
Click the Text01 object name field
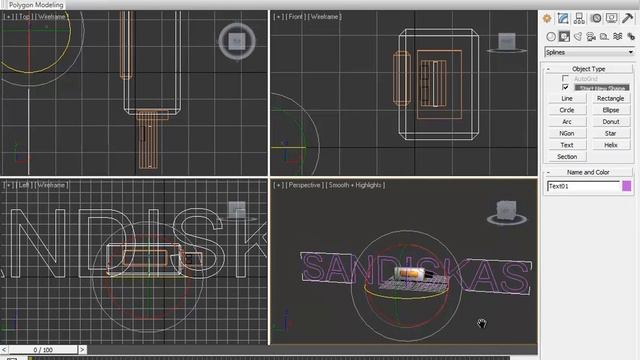coord(583,186)
